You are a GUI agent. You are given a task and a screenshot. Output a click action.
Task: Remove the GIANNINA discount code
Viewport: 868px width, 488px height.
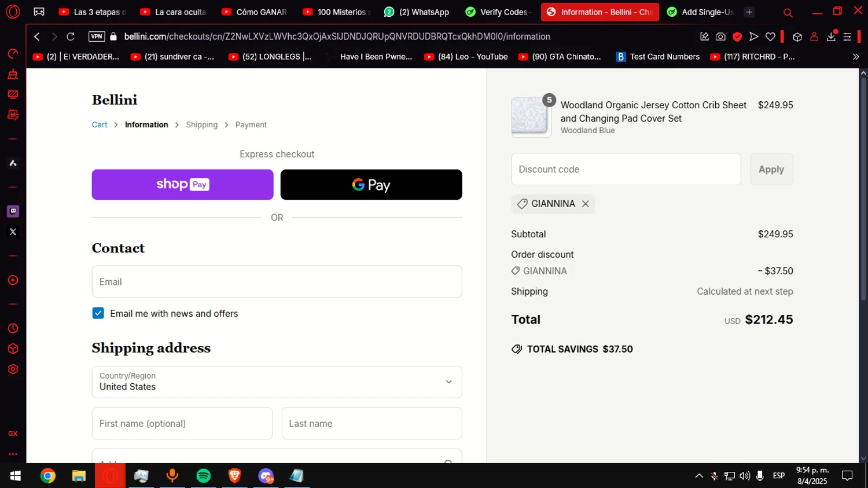[x=586, y=204]
